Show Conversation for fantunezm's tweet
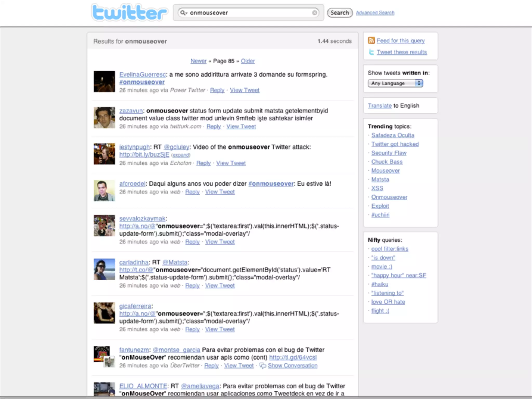532x399 pixels. (x=292, y=365)
